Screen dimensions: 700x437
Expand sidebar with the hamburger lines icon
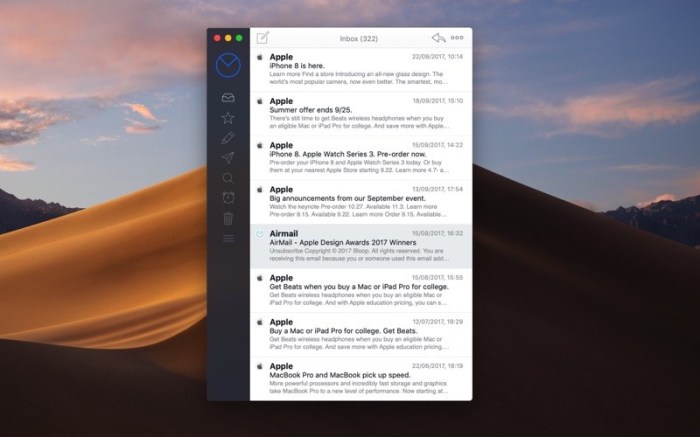coord(228,239)
